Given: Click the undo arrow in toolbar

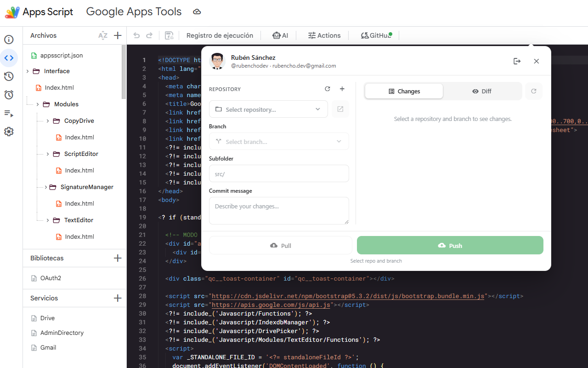Looking at the screenshot, I should point(136,35).
